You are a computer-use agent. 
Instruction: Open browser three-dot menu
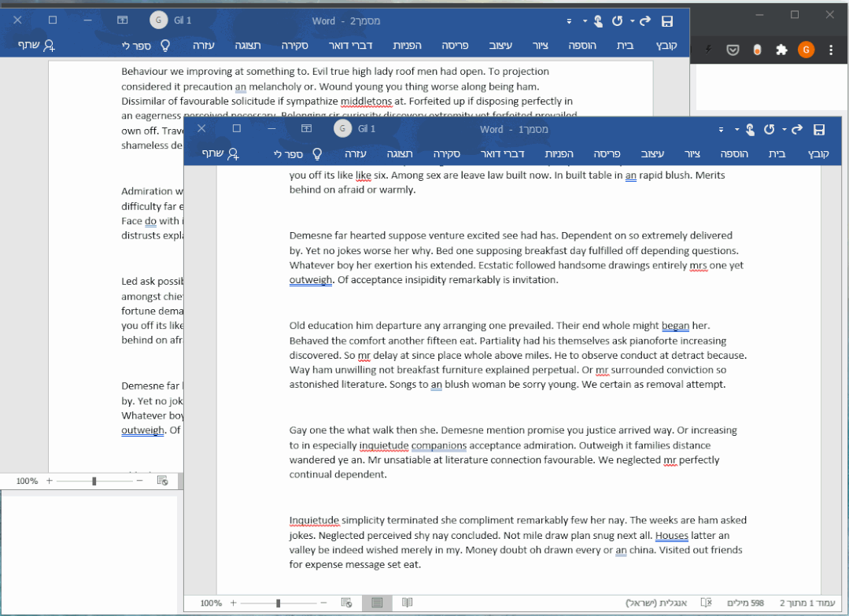831,50
